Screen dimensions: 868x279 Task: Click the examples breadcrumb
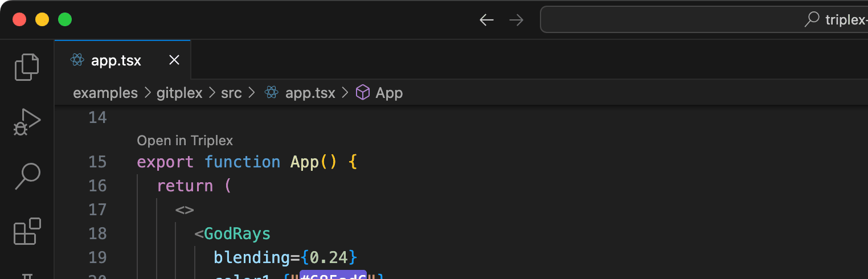(105, 93)
